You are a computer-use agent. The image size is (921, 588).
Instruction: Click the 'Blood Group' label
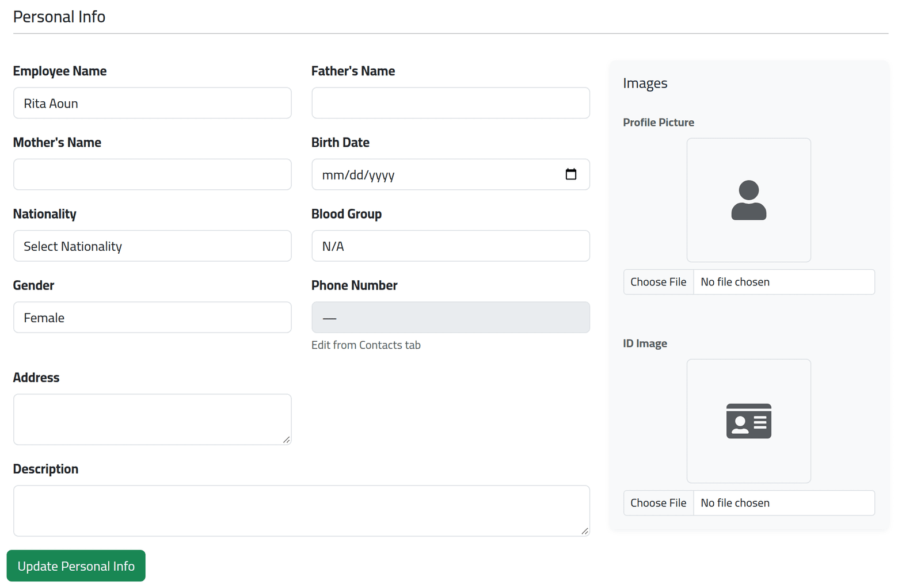click(x=347, y=214)
